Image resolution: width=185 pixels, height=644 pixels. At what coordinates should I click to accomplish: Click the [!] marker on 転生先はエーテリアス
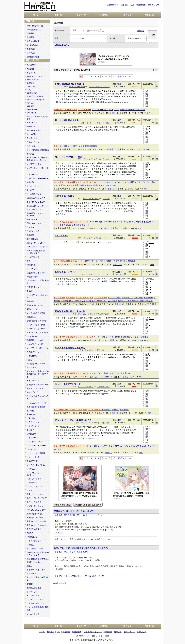click(157, 271)
